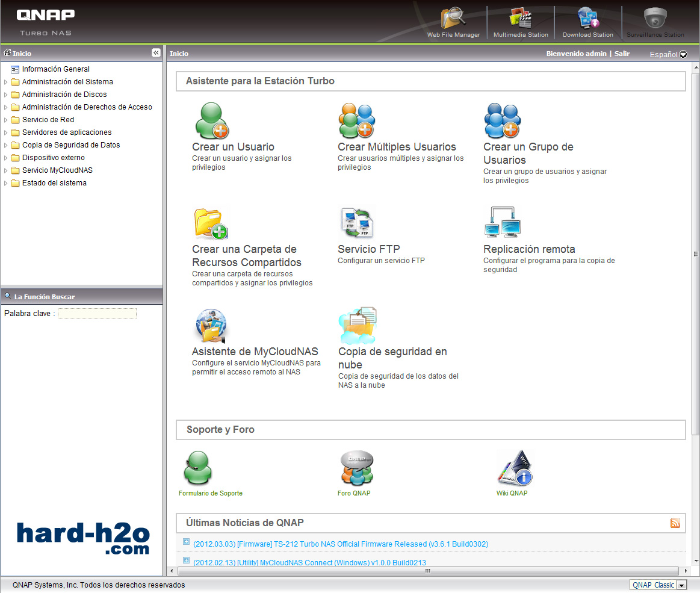Viewport: 700px width, 593px height.
Task: Click the RSS feed icon
Action: pyautogui.click(x=675, y=523)
